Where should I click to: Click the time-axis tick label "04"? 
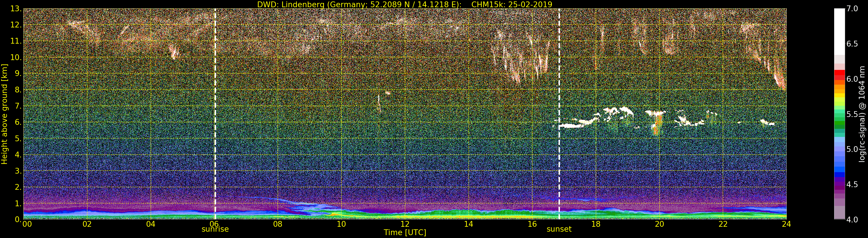pyautogui.click(x=151, y=224)
